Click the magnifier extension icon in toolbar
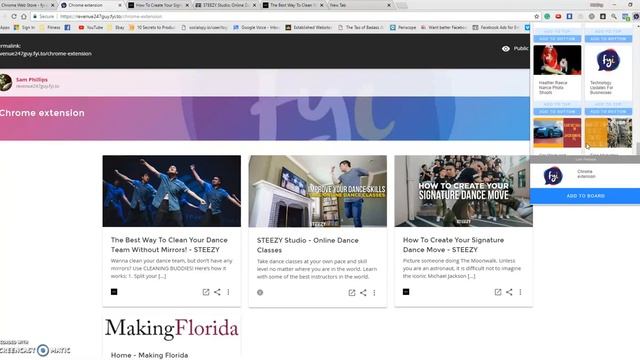The image size is (640, 360). pos(614,16)
